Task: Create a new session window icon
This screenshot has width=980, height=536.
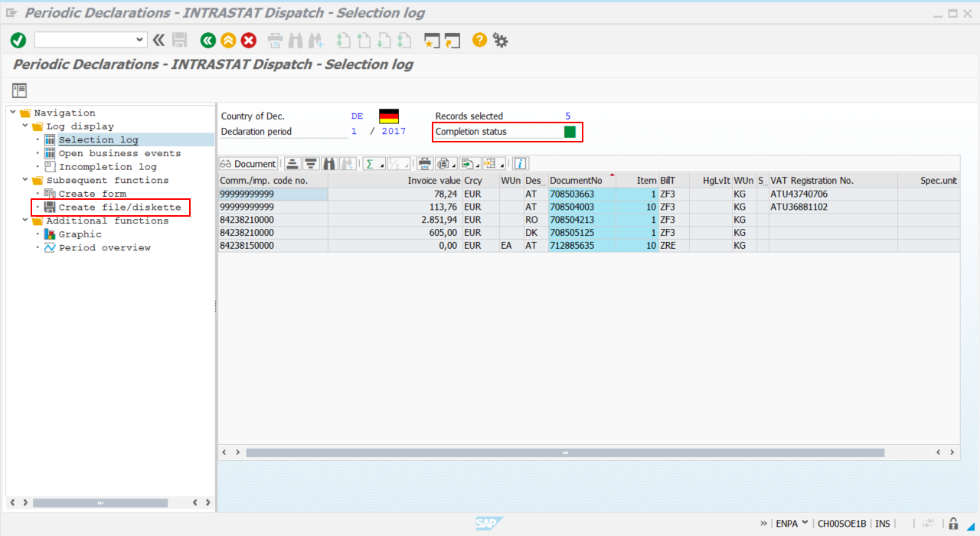Action: click(432, 40)
